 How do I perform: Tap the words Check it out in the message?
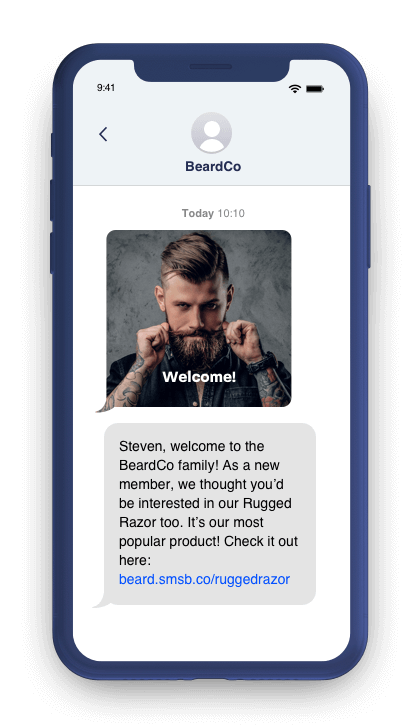point(261,541)
